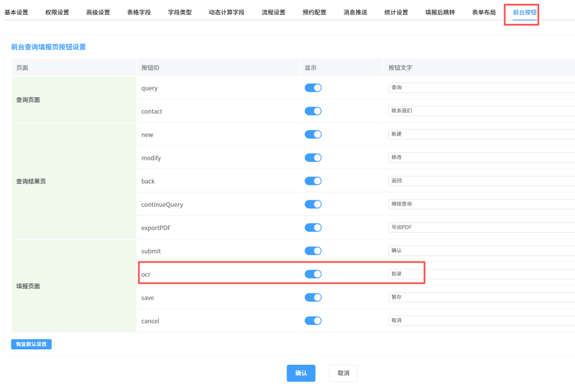Toggle the submit button display switch
The image size is (575, 392).
tap(313, 251)
